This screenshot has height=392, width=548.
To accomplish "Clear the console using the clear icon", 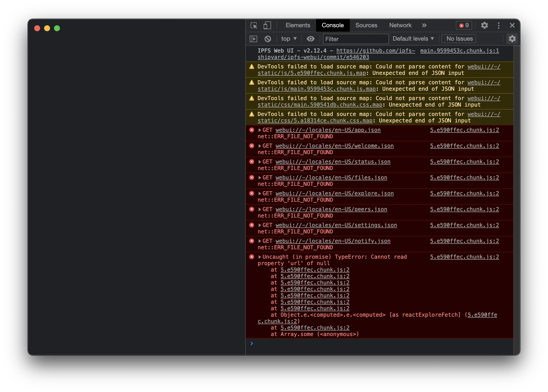I will [268, 39].
